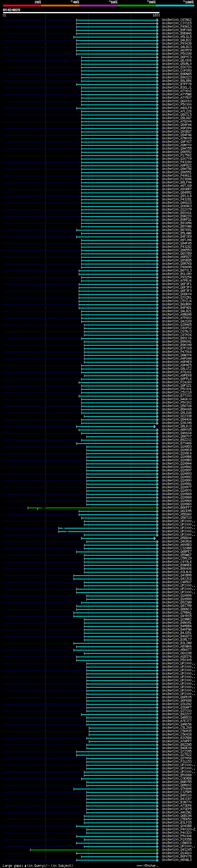The width and height of the screenshot is (197, 868).
Task: Open hit UniRef100_Q4S245
Action: click(x=177, y=850)
